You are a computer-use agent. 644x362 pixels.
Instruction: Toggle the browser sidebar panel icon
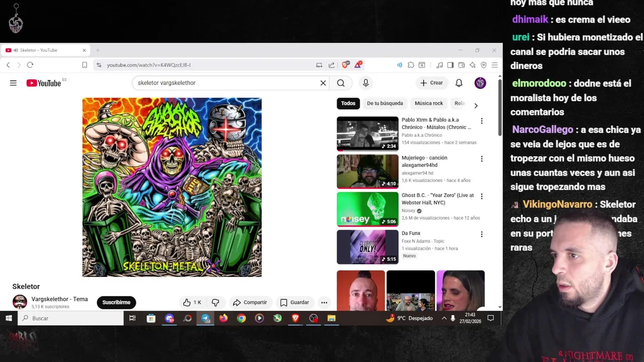[450, 65]
